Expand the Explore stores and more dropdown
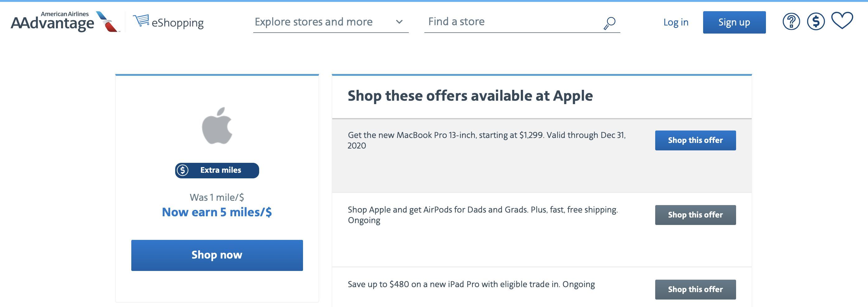This screenshot has width=868, height=307. (330, 22)
